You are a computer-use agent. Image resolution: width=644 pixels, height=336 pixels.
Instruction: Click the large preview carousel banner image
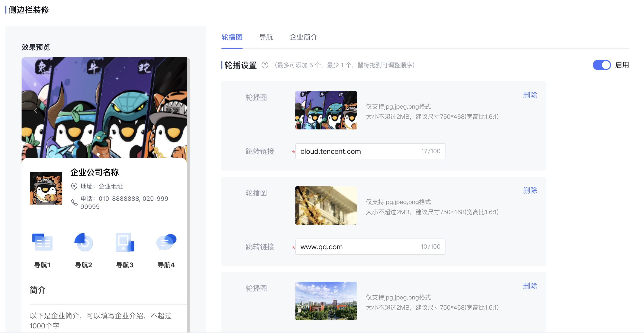coord(104,108)
